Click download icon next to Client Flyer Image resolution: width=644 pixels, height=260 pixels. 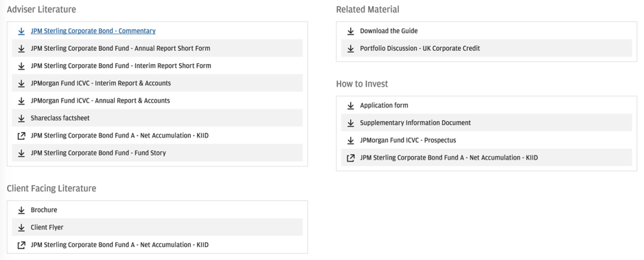[x=21, y=228]
